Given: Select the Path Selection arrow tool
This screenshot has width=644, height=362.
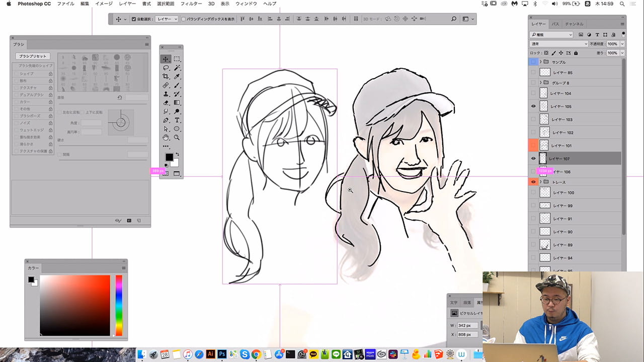Looking at the screenshot, I should click(x=166, y=129).
